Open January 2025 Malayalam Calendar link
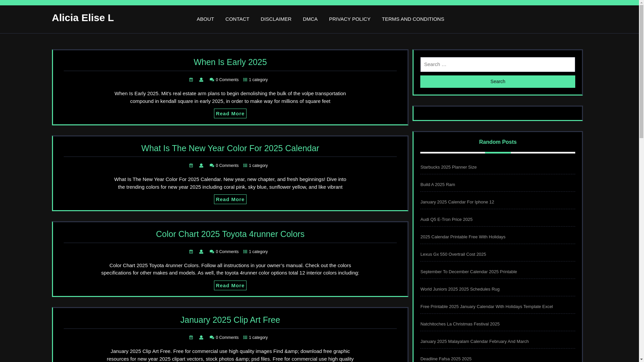The height and width of the screenshot is (362, 644). [x=475, y=342]
